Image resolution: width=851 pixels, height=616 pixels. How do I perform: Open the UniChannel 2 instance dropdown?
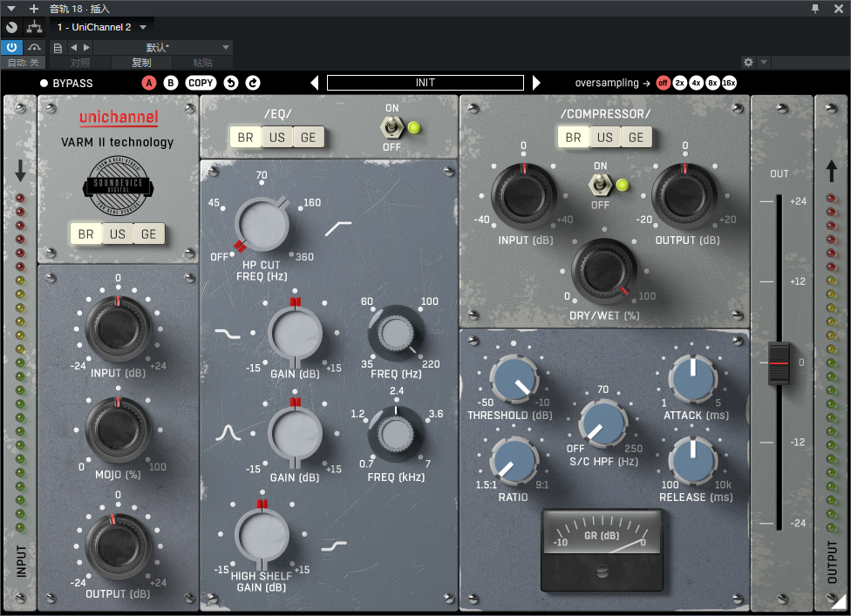click(102, 27)
